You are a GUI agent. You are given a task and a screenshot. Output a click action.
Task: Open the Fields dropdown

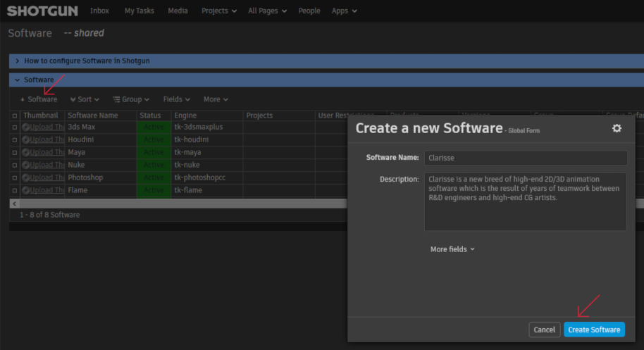[x=177, y=99]
